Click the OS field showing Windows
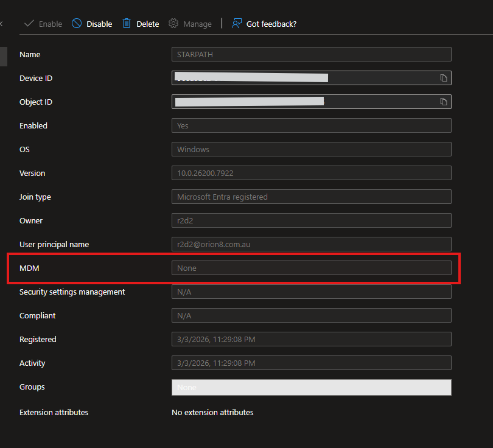 [311, 149]
